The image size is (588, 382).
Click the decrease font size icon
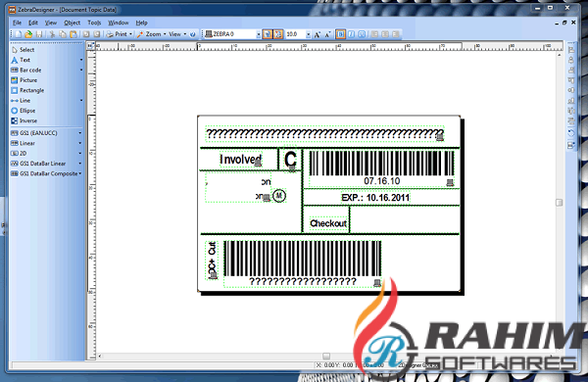coord(327,34)
